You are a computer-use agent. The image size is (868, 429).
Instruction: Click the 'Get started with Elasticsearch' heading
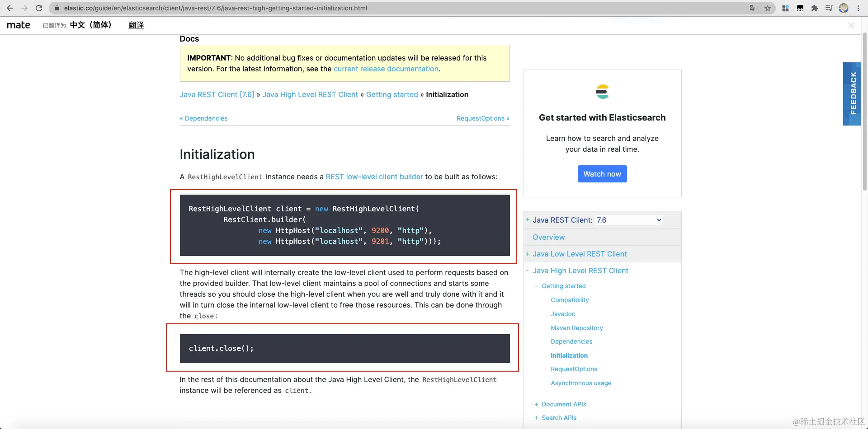(x=602, y=117)
